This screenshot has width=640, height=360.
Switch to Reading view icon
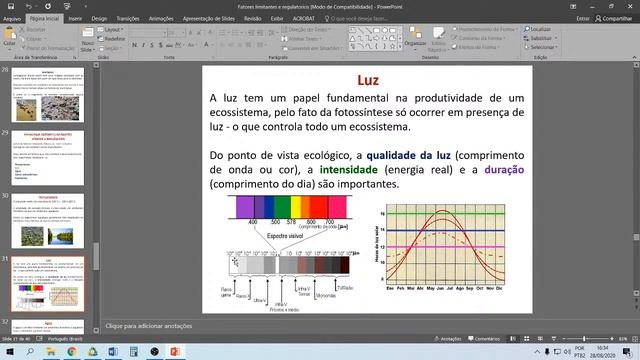point(540,339)
